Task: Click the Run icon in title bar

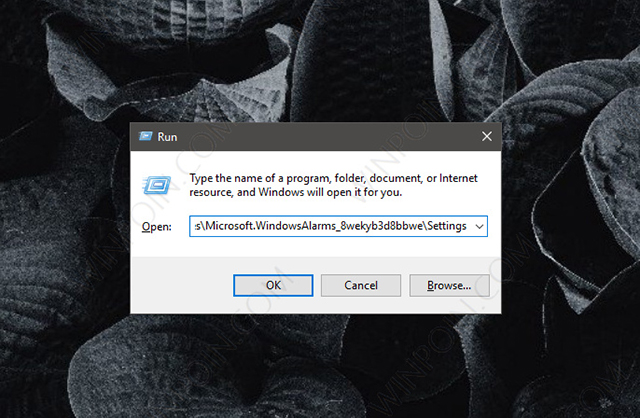Action: (145, 136)
